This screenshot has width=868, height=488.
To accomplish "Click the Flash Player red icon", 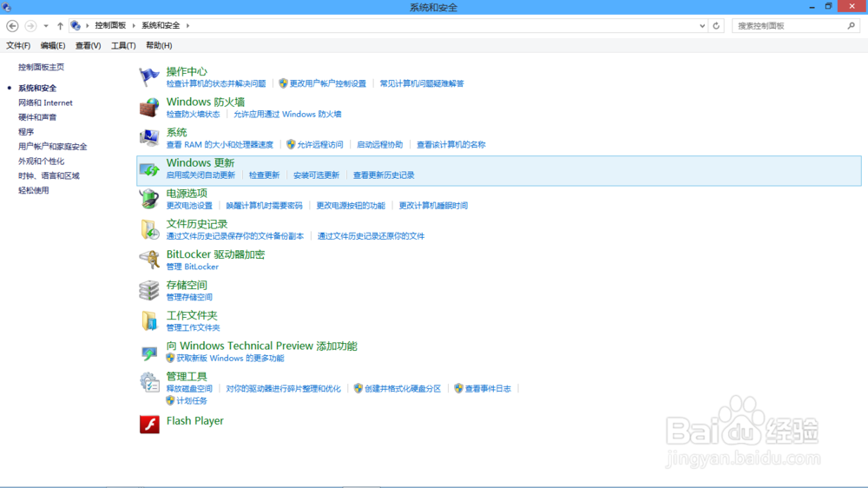I will [x=149, y=425].
